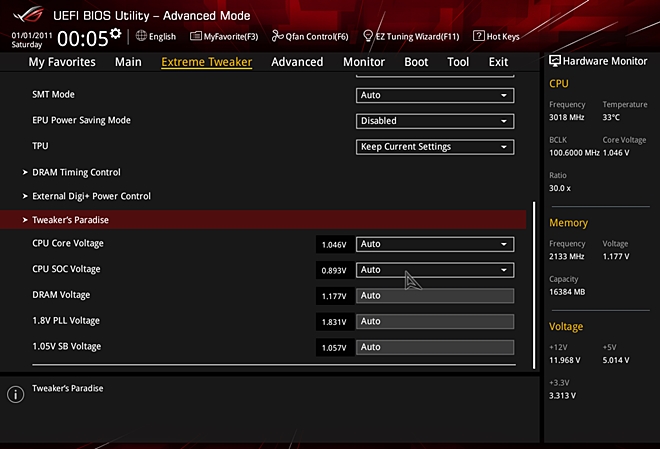Click the 1.05V SB Voltage field
The width and height of the screenshot is (660, 449).
tap(435, 347)
